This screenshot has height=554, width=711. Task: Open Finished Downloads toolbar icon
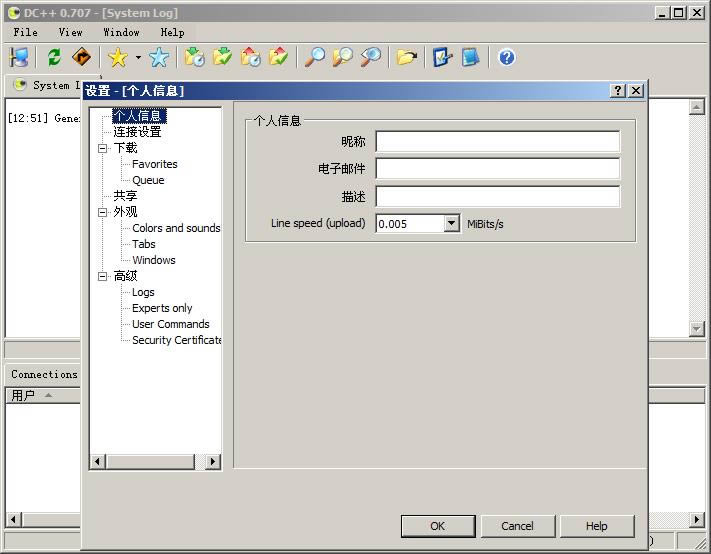click(223, 58)
